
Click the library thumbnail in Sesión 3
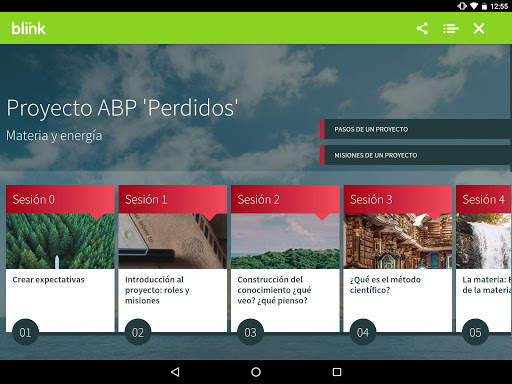398,241
